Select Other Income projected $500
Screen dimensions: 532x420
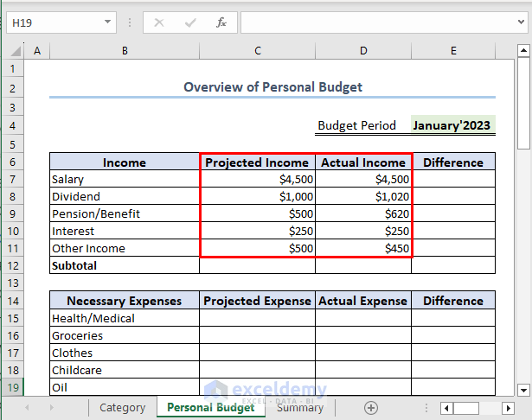[258, 248]
